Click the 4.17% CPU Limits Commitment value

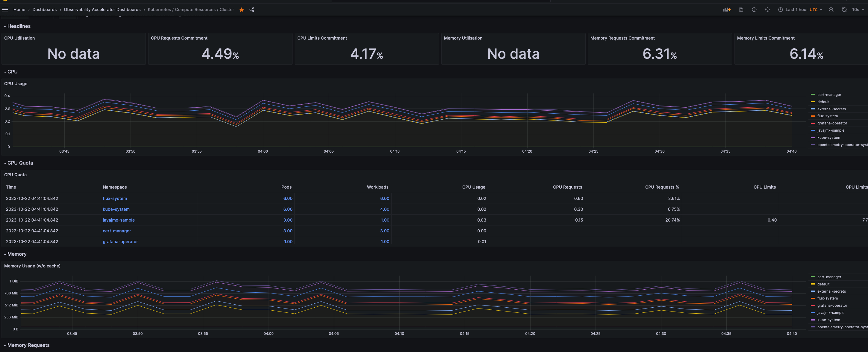point(366,54)
